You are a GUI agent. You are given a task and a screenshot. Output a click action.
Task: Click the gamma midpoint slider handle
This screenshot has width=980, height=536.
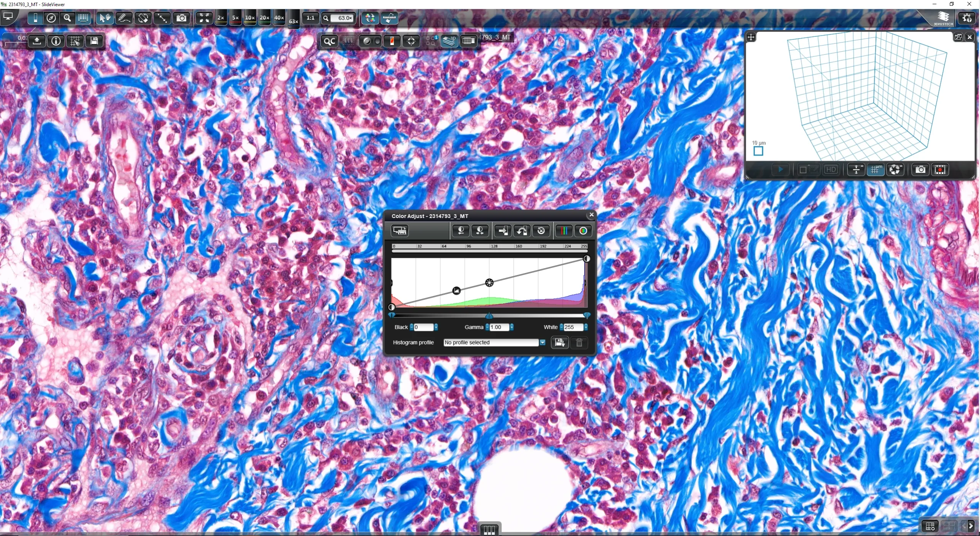[489, 316]
